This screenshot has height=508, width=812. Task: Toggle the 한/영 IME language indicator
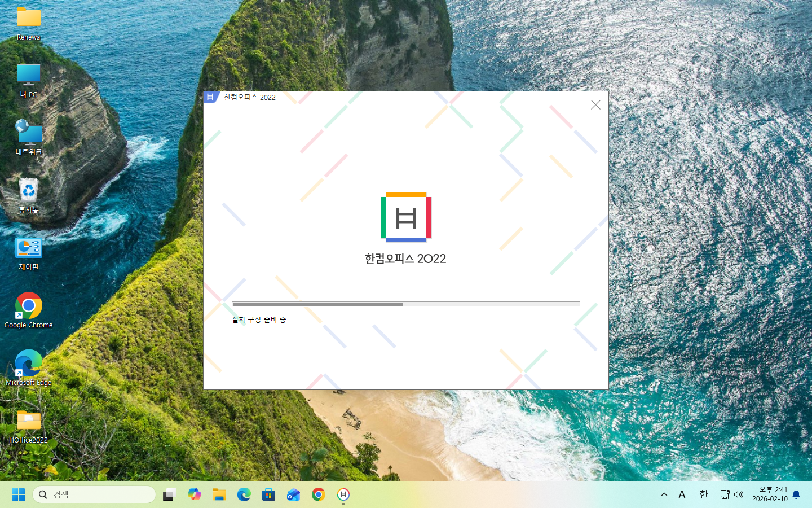703,494
